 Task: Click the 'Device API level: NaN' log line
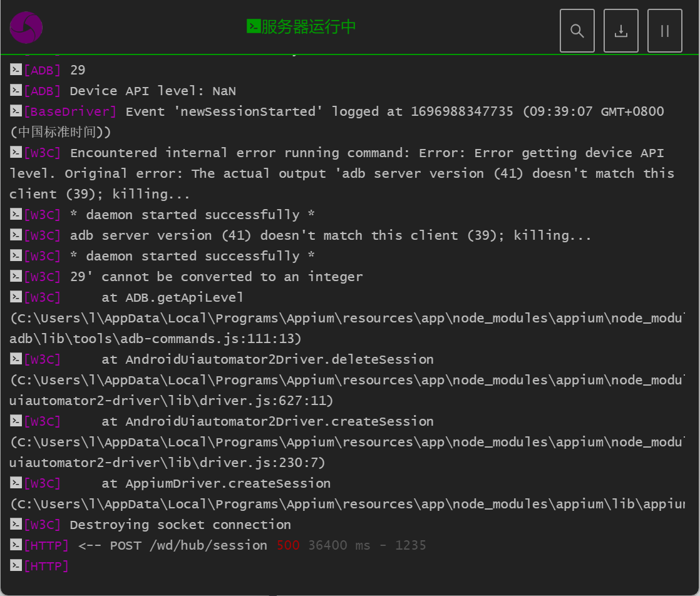click(153, 91)
